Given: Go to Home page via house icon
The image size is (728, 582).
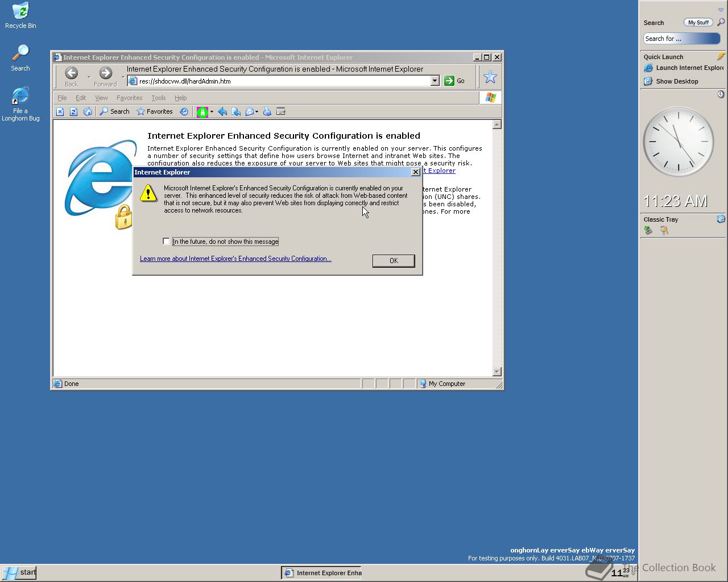Looking at the screenshot, I should pos(88,112).
